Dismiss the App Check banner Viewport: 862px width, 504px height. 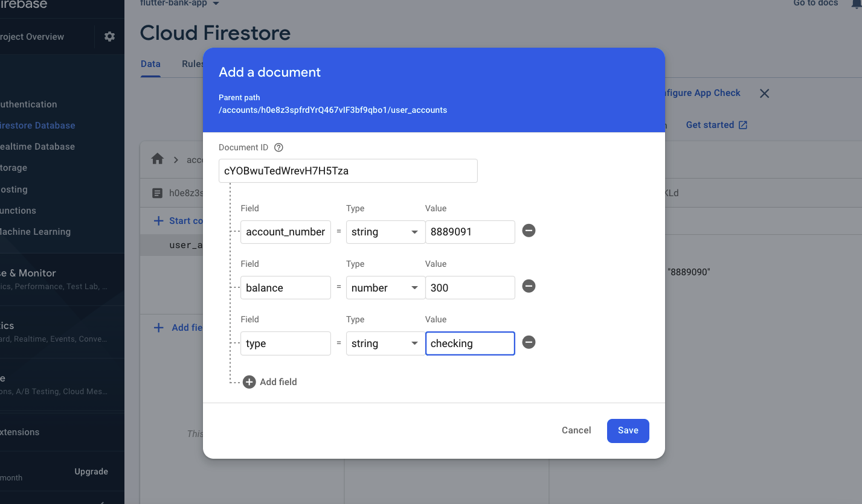point(764,94)
